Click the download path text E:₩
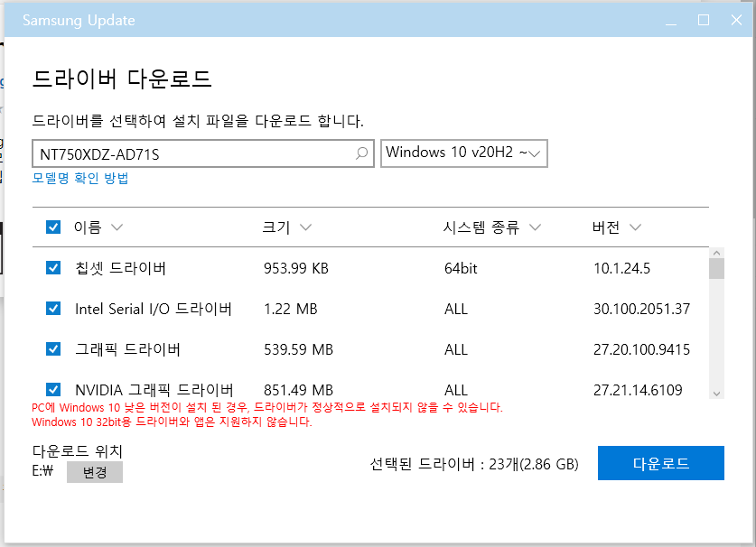Viewport: 756px width, 547px height. [42, 471]
